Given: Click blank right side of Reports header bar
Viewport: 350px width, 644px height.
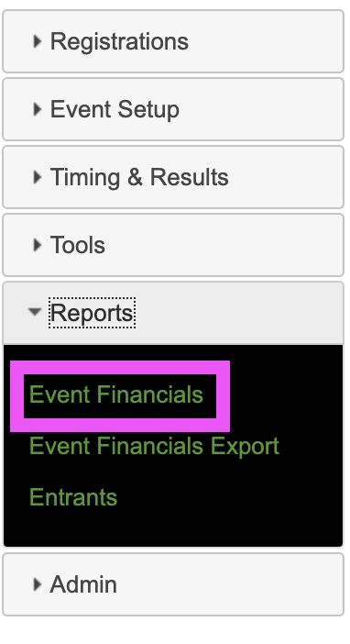Looking at the screenshot, I should 246,313.
